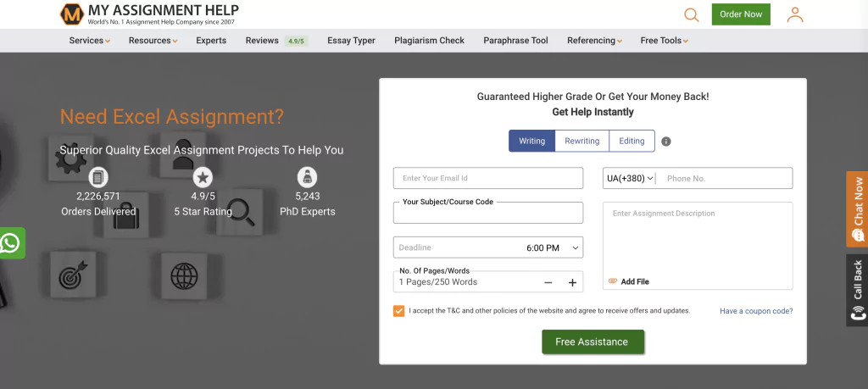Click the Add File label
This screenshot has height=389, width=868.
[635, 281]
